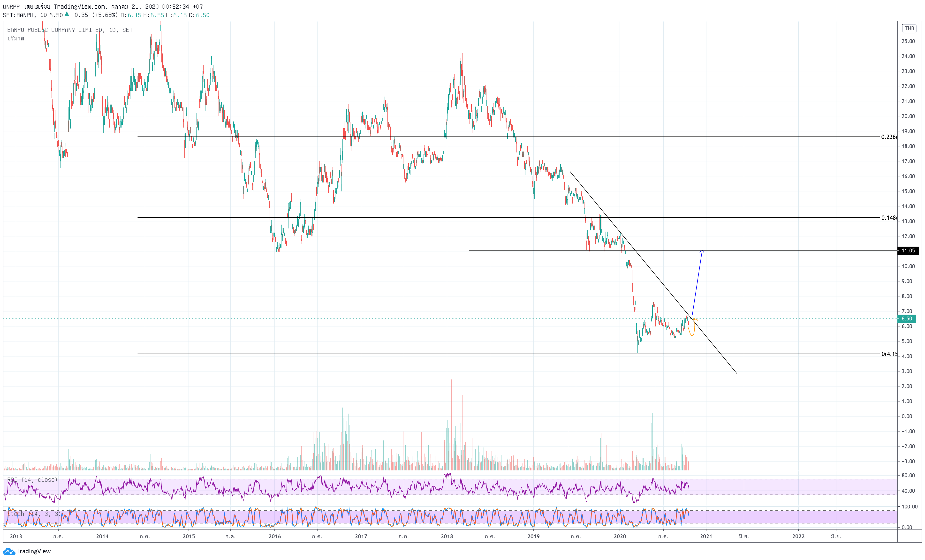Select the 0.236 Fibonacci level label
The image size is (925, 560).
[889, 137]
